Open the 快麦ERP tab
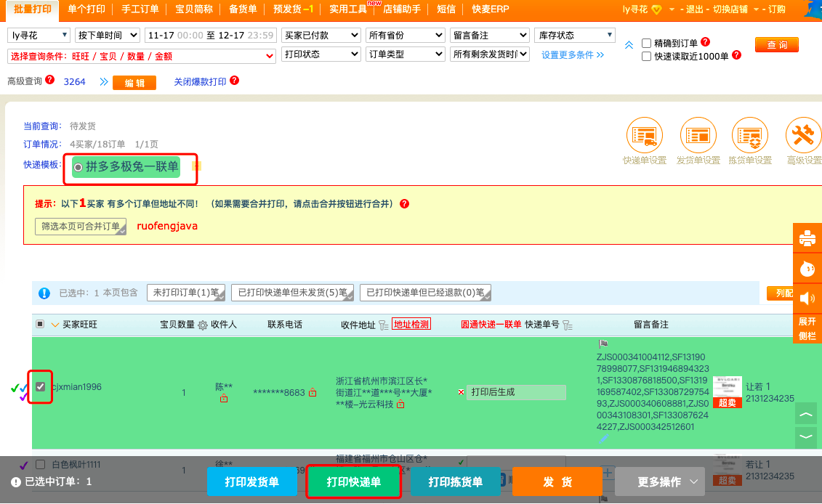 (x=490, y=9)
